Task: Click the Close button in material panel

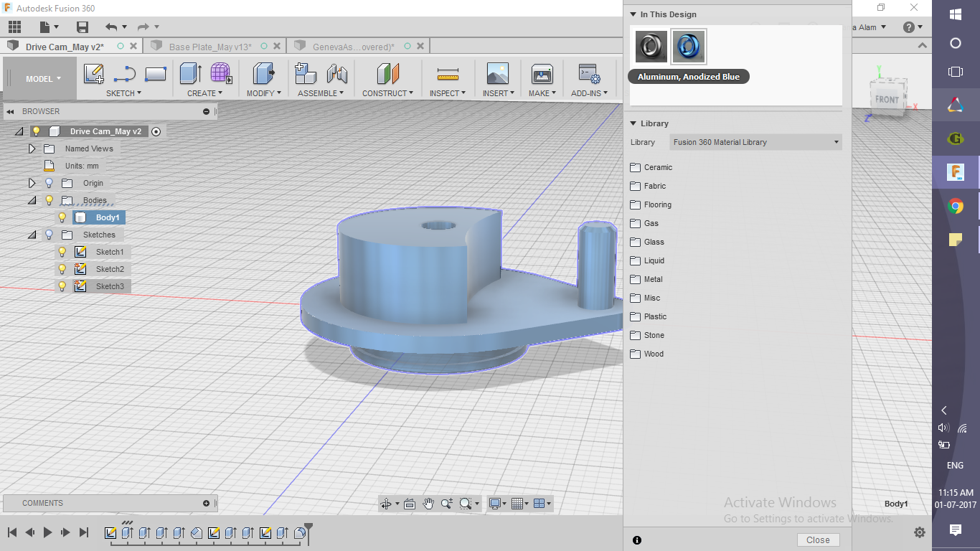Action: point(818,540)
